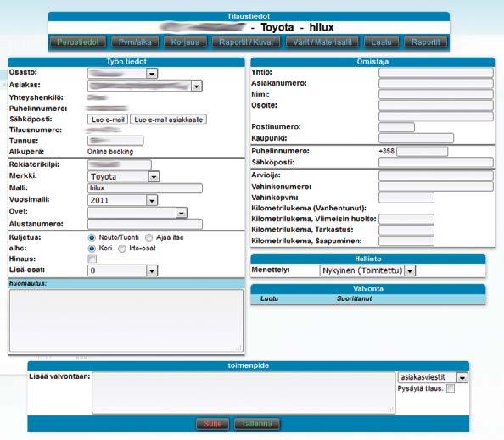Save the form with Tallenna
The image size is (504, 440).
(x=257, y=424)
